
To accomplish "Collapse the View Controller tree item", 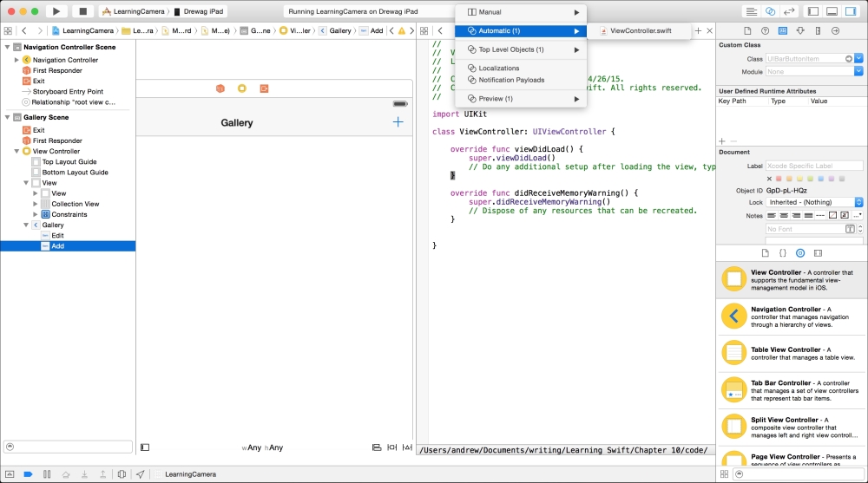I will [x=16, y=151].
